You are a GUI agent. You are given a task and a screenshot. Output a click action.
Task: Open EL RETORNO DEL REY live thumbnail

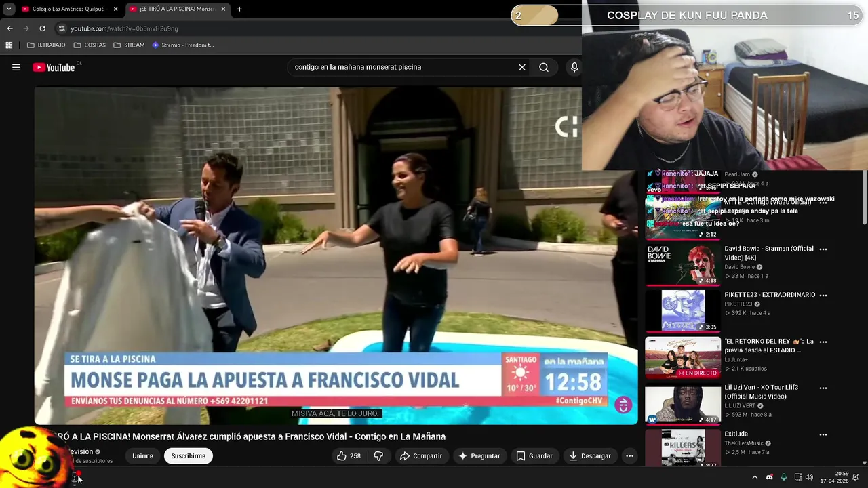tap(683, 357)
